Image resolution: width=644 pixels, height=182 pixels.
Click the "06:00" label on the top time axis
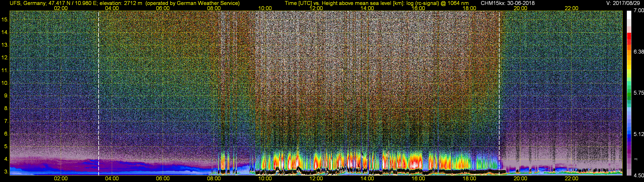coord(163,8)
